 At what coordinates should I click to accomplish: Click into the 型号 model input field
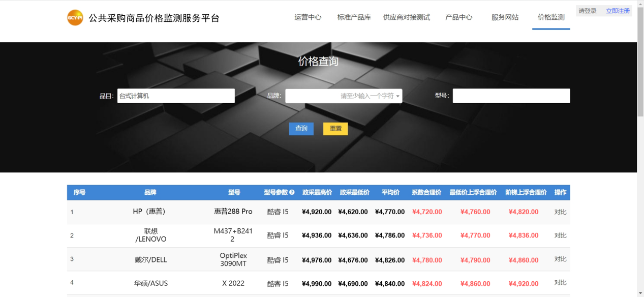click(x=511, y=96)
